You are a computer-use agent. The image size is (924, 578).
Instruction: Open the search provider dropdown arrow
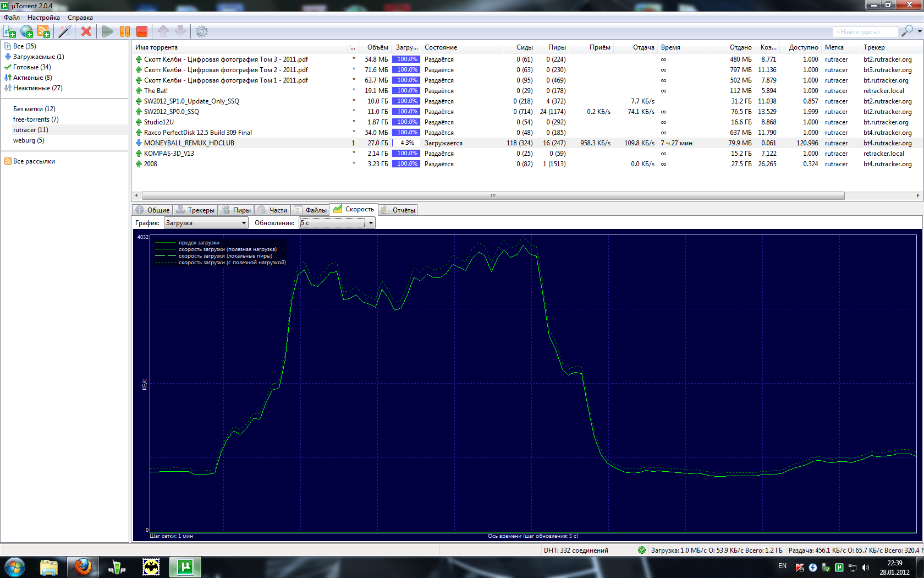coord(919,31)
